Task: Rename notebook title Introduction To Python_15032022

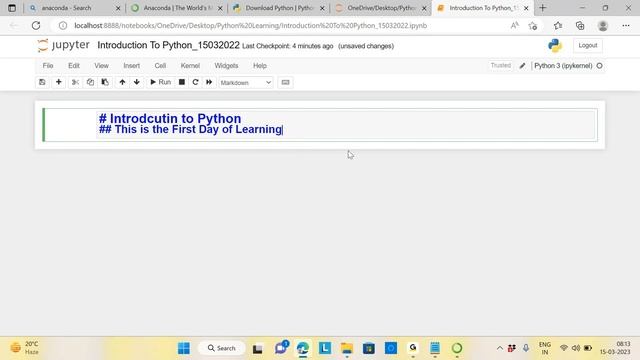Action: point(168,45)
